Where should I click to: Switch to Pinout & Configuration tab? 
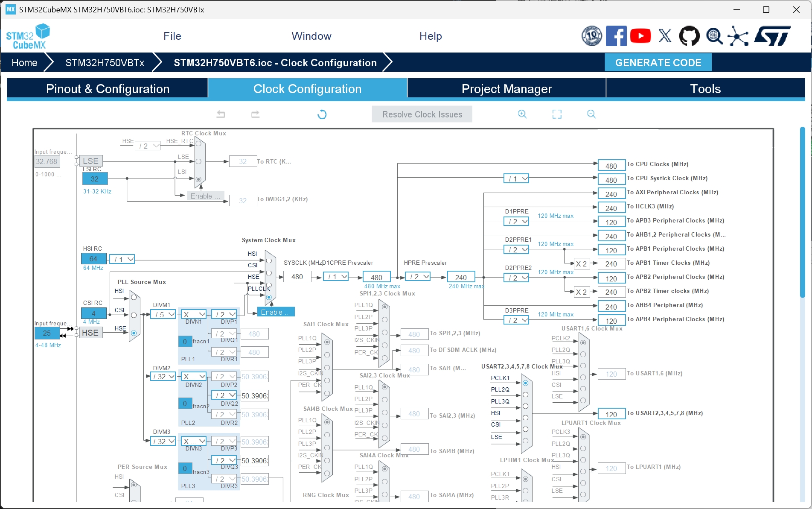pyautogui.click(x=108, y=89)
